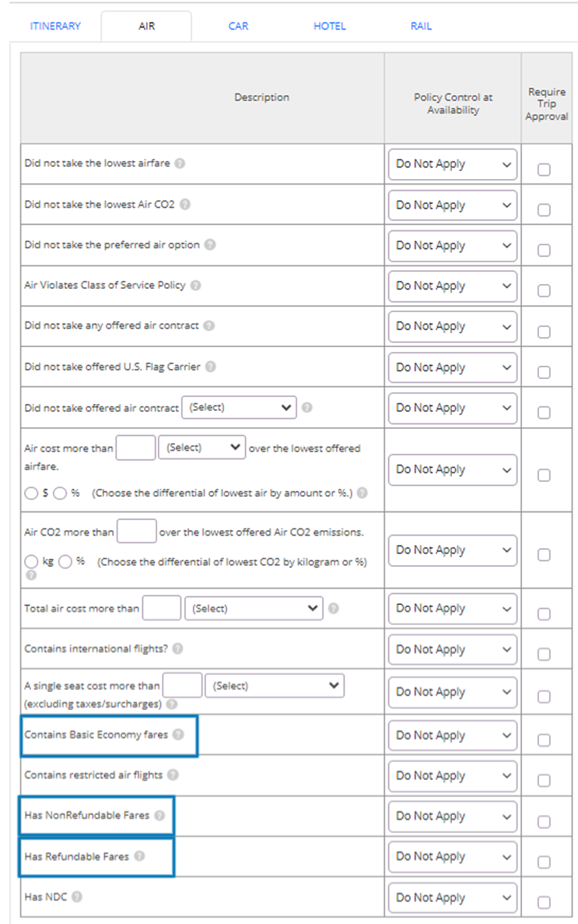Open help icon beside Contains Basic Economy fares

pyautogui.click(x=178, y=734)
